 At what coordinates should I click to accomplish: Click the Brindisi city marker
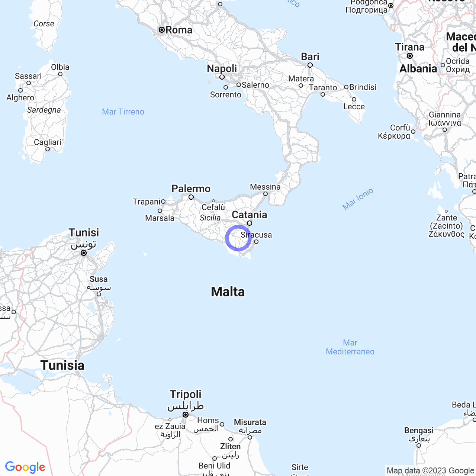click(346, 87)
